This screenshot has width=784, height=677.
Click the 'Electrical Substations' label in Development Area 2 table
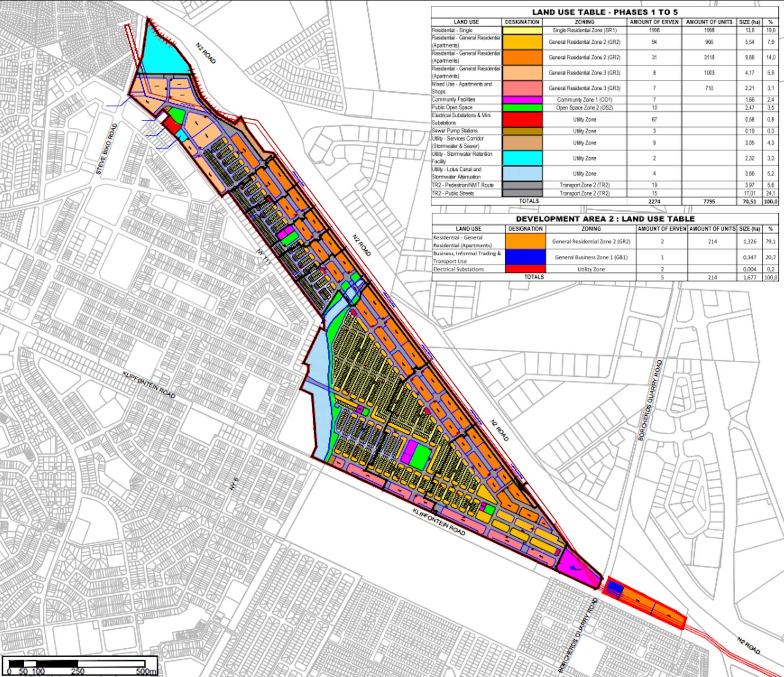[x=459, y=269]
